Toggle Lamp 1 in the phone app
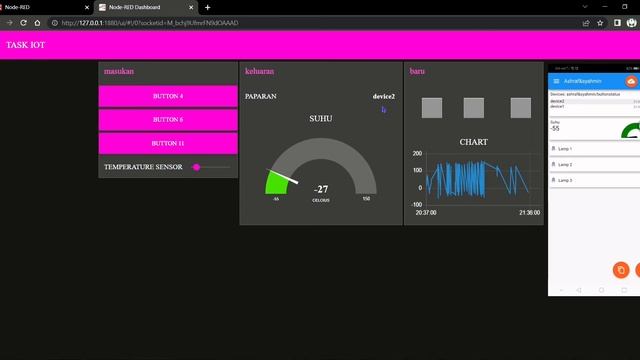 pyautogui.click(x=594, y=149)
